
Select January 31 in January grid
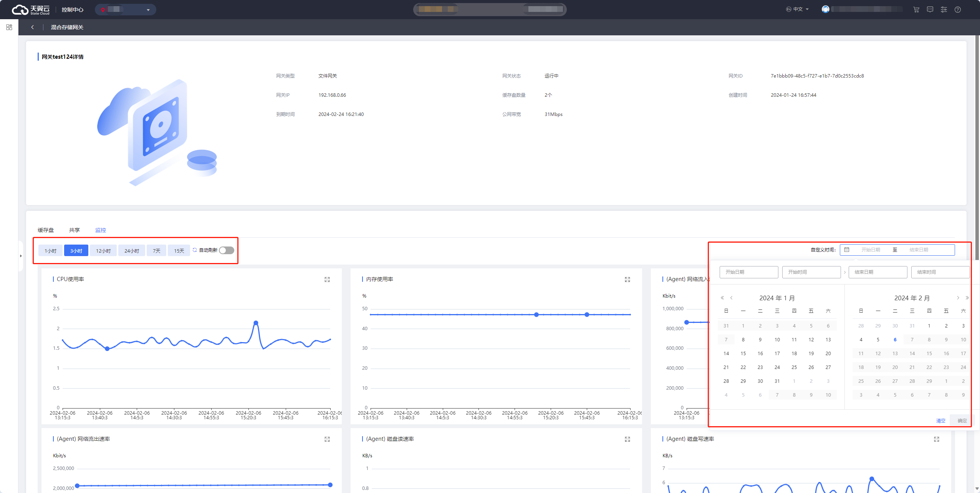point(777,381)
